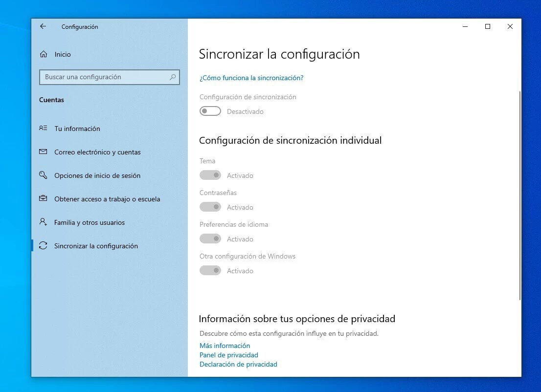Image resolution: width=541 pixels, height=392 pixels.
Task: Click the back arrow icon
Action: click(x=43, y=27)
